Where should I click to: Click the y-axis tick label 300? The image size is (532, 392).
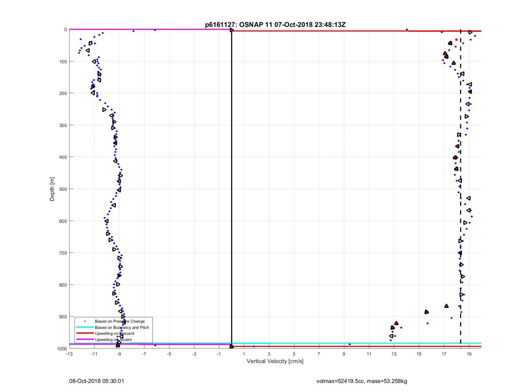pos(63,125)
